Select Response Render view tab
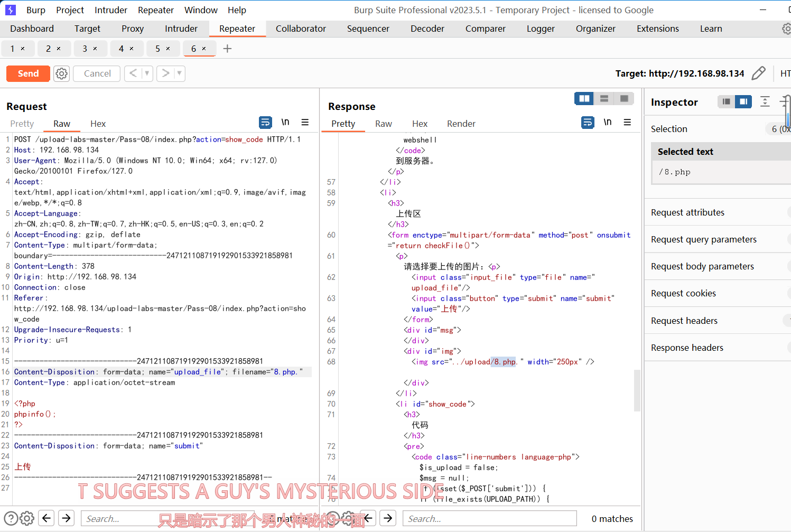This screenshot has width=791, height=532. 461,124
